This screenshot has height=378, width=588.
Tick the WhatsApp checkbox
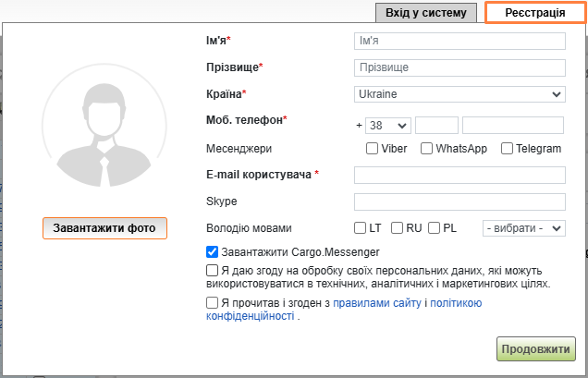427,149
